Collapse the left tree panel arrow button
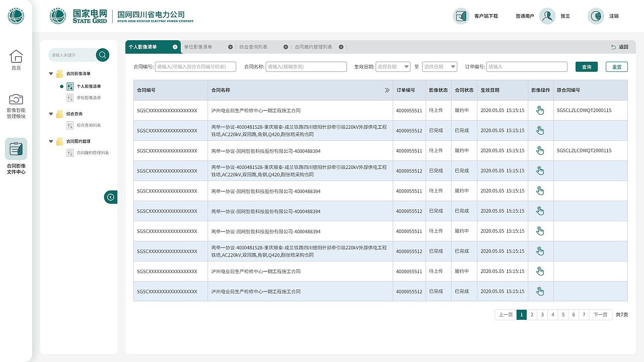 (x=111, y=197)
